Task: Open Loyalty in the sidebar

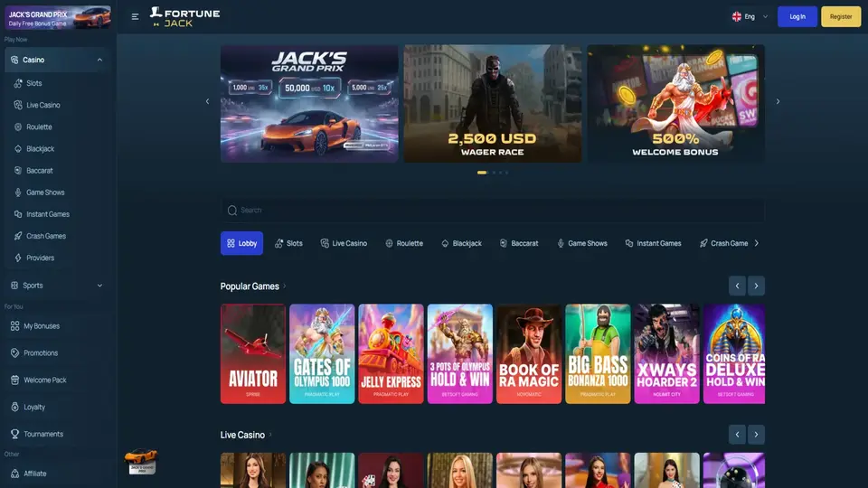Action: 33,408
